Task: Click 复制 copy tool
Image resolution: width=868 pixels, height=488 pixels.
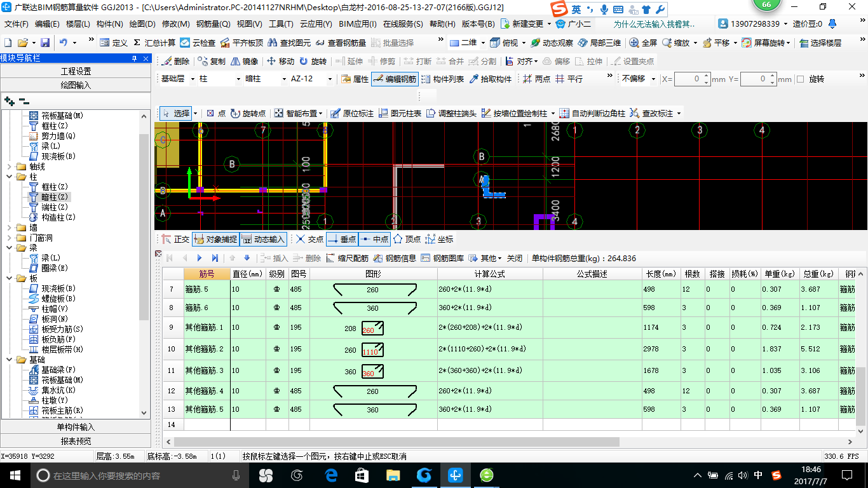Action: pos(212,61)
